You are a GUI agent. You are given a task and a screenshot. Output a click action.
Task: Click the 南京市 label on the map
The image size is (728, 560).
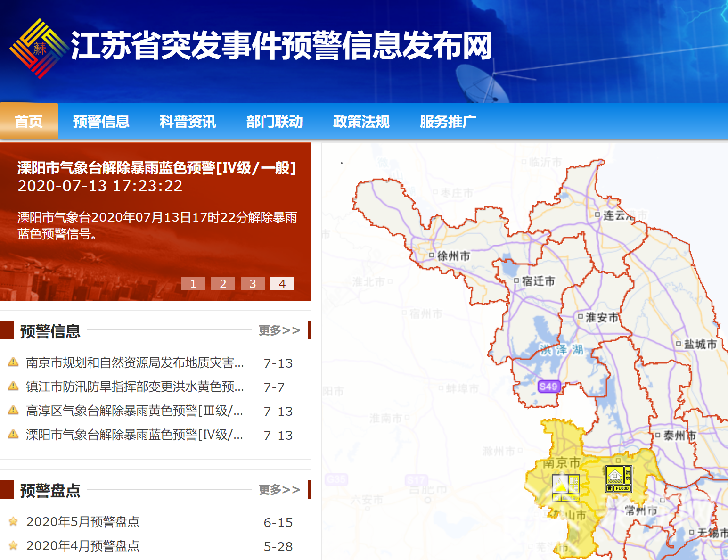[562, 463]
